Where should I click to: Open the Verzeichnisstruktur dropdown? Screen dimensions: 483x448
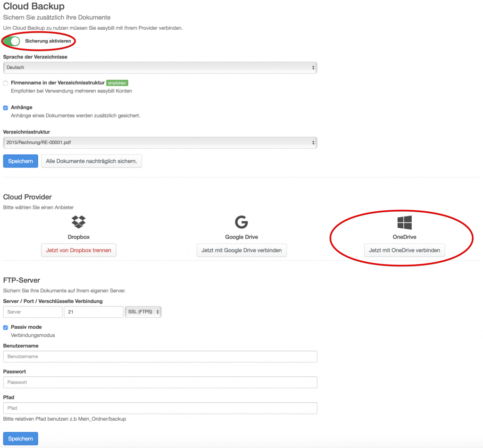click(x=160, y=142)
